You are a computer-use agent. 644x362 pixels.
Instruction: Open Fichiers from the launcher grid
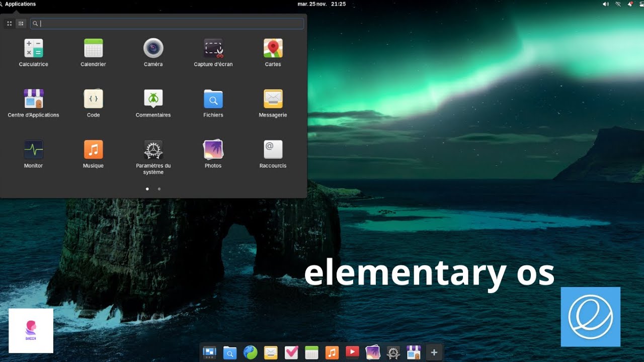213,103
